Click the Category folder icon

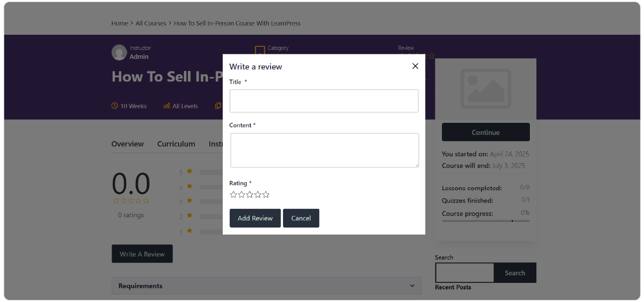point(260,50)
